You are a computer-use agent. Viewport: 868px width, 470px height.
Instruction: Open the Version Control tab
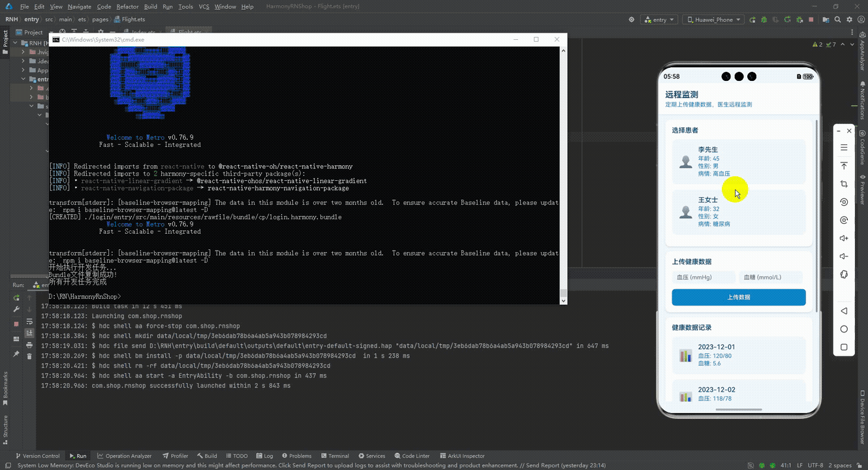pyautogui.click(x=37, y=456)
